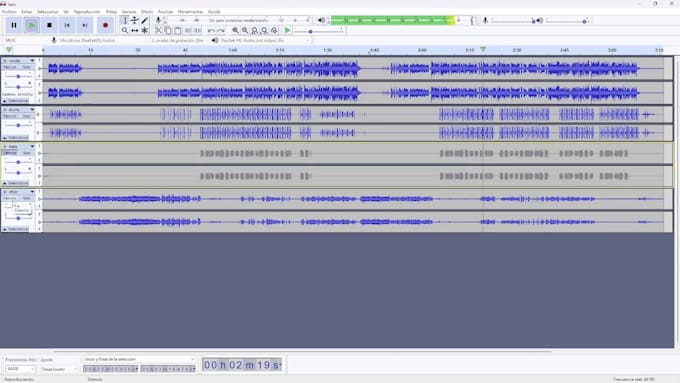The width and height of the screenshot is (680, 383).
Task: Start recording with the red Record button
Action: (105, 25)
